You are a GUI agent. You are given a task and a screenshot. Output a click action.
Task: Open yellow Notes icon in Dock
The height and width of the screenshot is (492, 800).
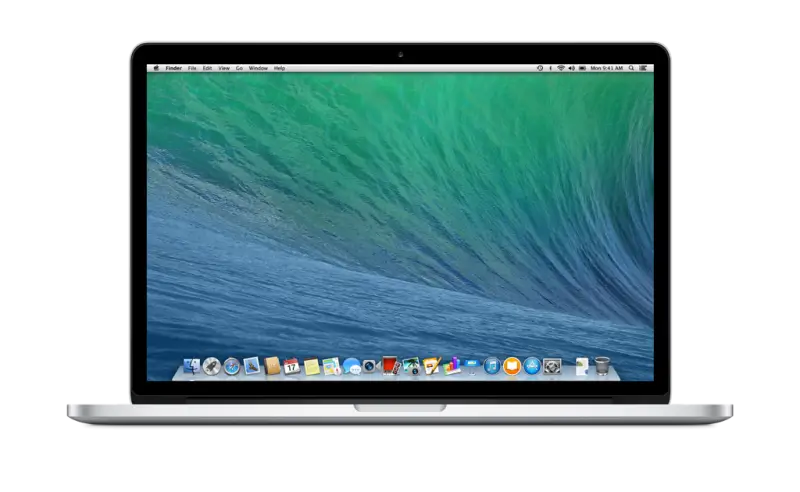[312, 366]
